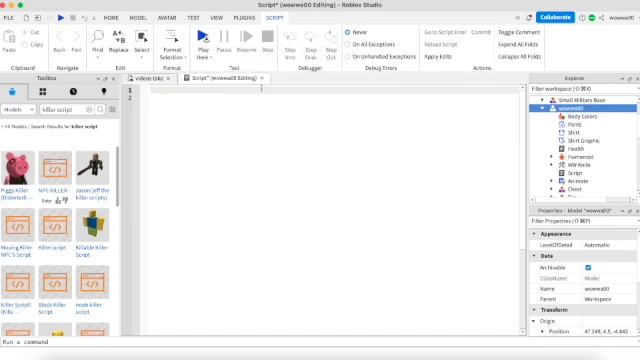This screenshot has width=640, height=360.
Task: Clear the killer script search text
Action: point(89,109)
